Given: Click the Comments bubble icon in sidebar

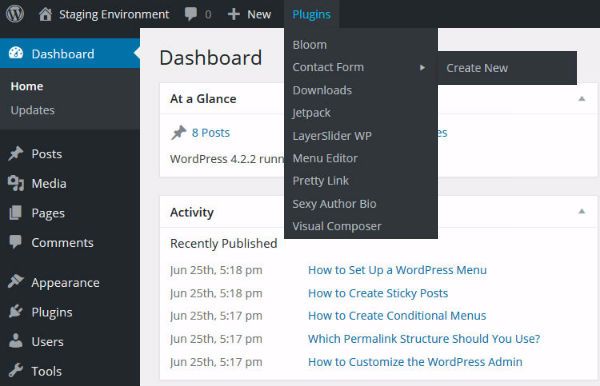Looking at the screenshot, I should coord(16,242).
